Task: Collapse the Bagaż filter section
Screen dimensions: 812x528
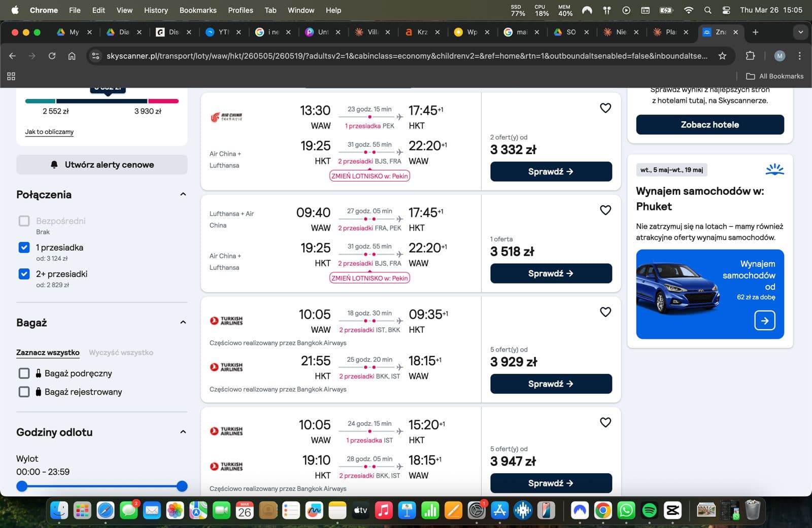Action: click(183, 322)
